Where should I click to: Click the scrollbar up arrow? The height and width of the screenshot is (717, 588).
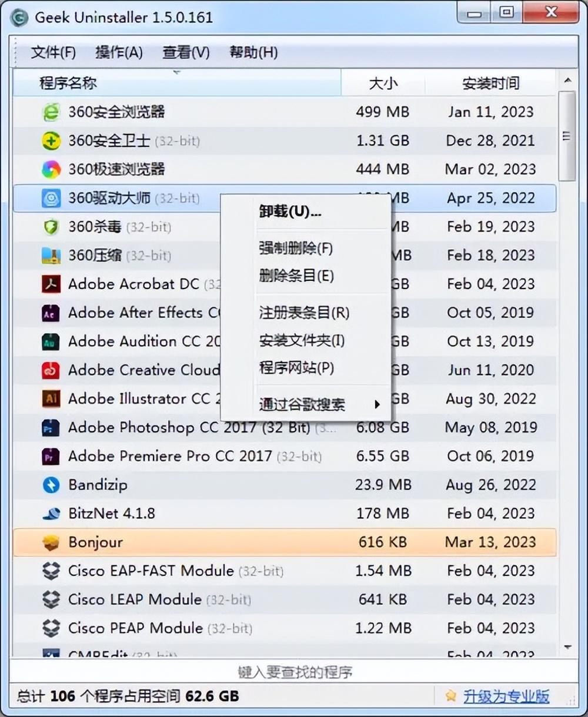tap(567, 81)
